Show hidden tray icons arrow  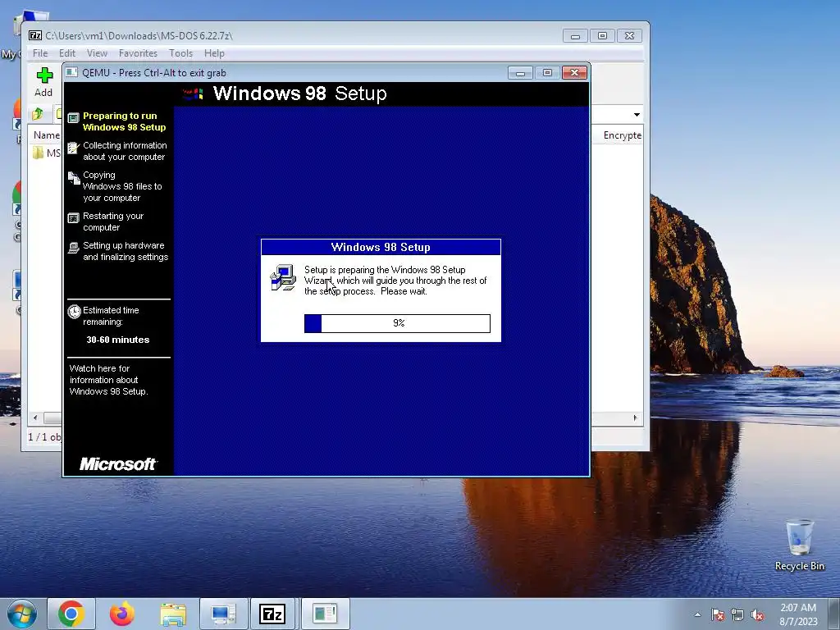click(x=697, y=614)
